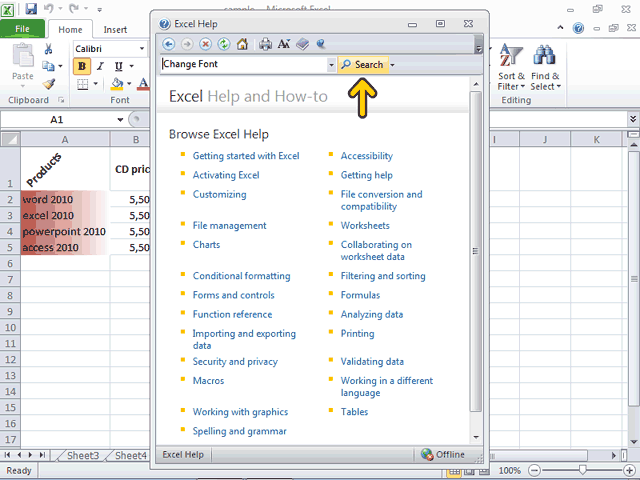Screen dimensions: 640x480
Task: Click the column A header
Action: coord(65,140)
